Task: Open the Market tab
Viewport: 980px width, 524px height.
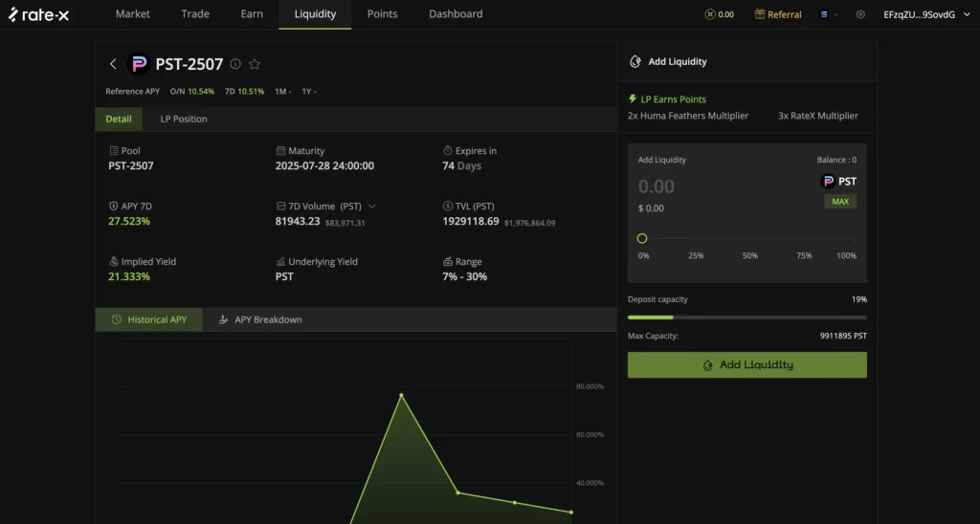Action: coord(132,13)
